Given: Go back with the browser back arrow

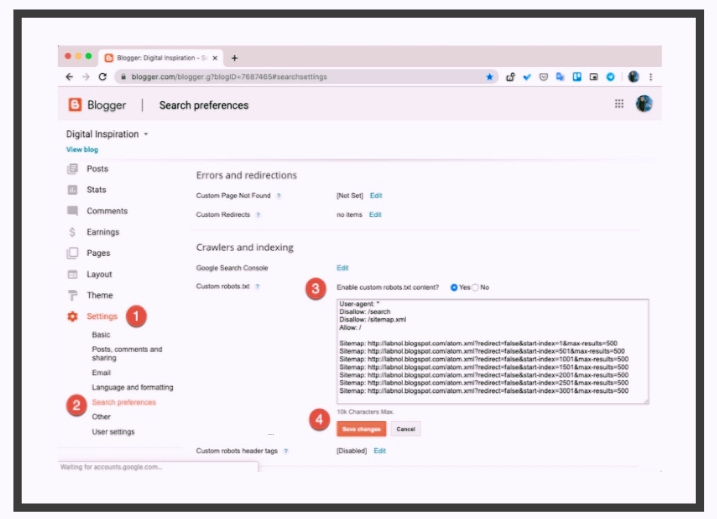Looking at the screenshot, I should (x=70, y=77).
